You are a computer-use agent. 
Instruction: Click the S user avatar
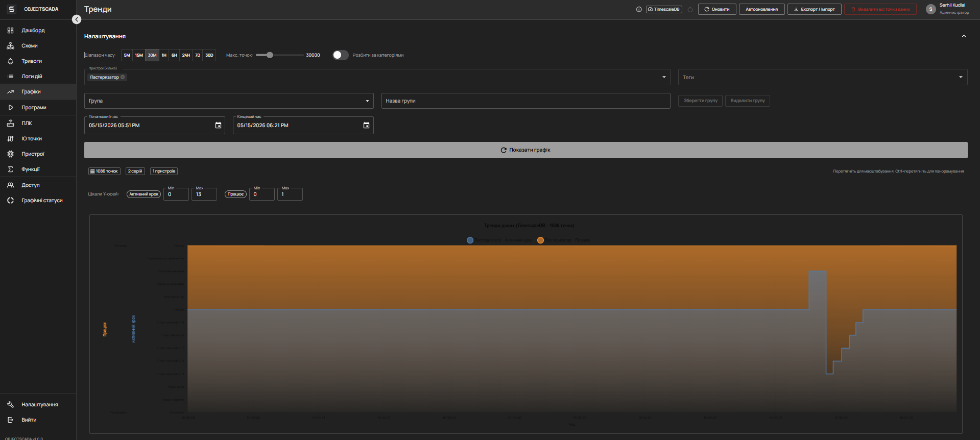[930, 9]
